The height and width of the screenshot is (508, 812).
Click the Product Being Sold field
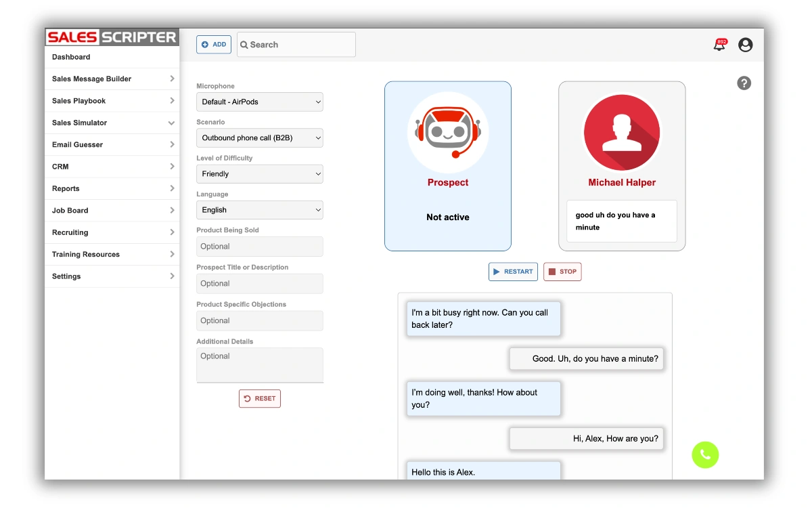(260, 247)
